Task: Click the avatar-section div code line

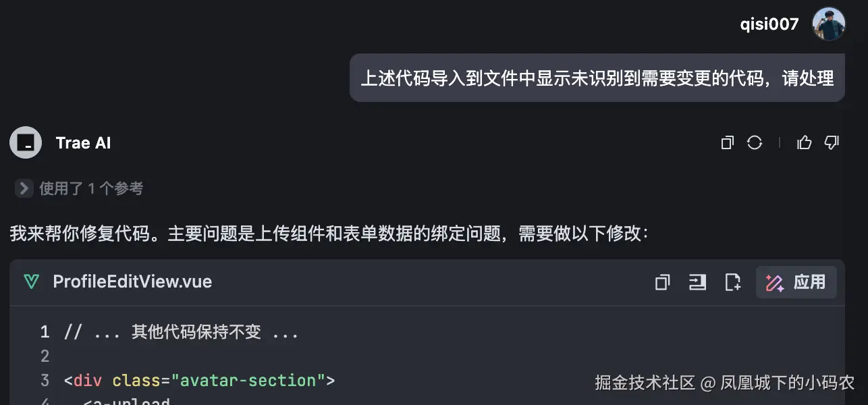Action: (199, 381)
